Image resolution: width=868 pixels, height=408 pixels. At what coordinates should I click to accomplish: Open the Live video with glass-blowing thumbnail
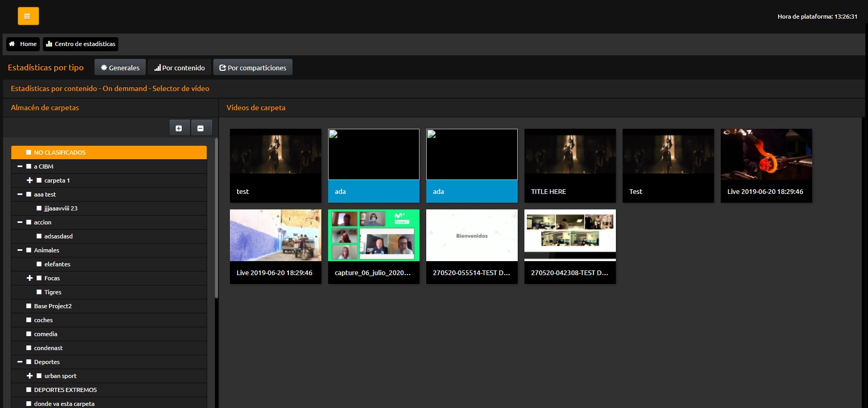[x=766, y=165]
